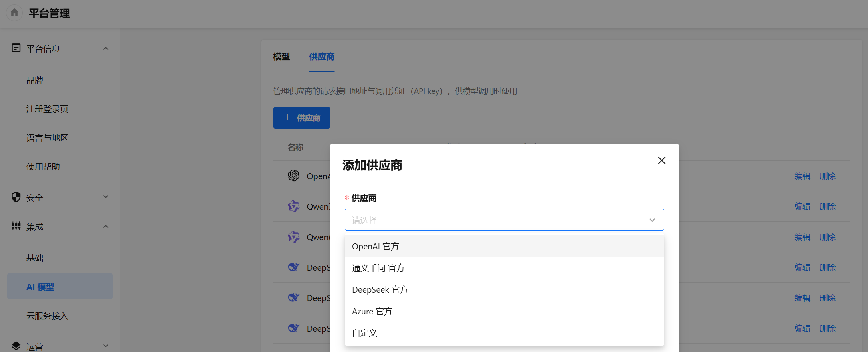Expand the 安全 section chevron
The image size is (868, 352).
[x=106, y=197]
